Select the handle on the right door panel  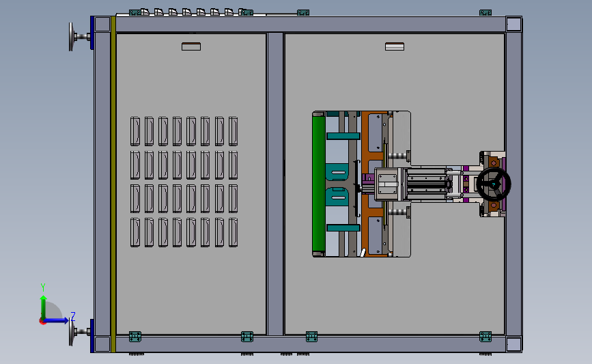[x=395, y=46]
